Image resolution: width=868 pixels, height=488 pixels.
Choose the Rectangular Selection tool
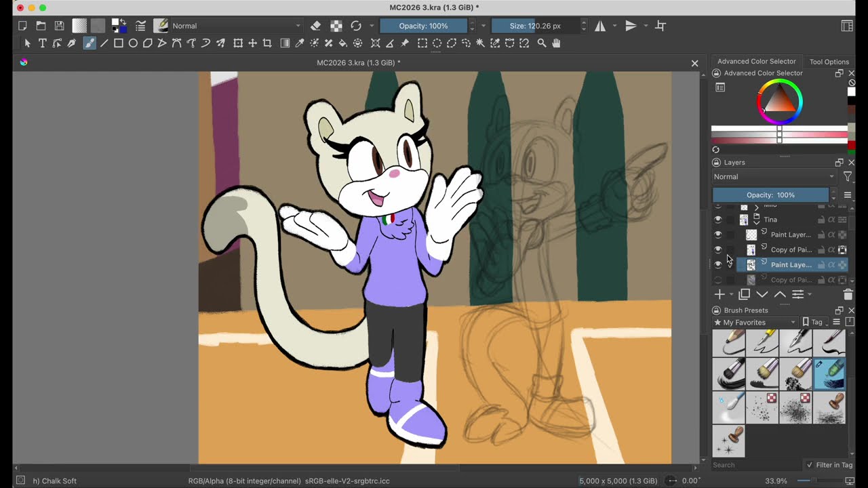coord(422,43)
